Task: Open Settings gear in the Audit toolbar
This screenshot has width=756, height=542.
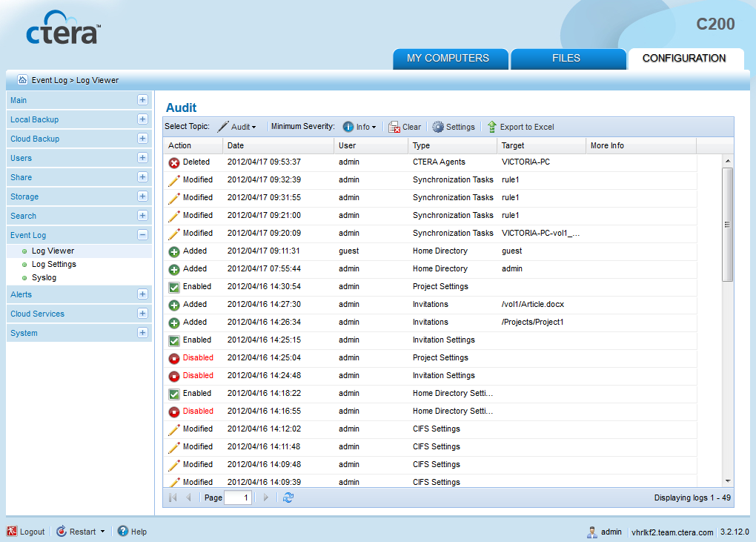Action: click(x=438, y=127)
